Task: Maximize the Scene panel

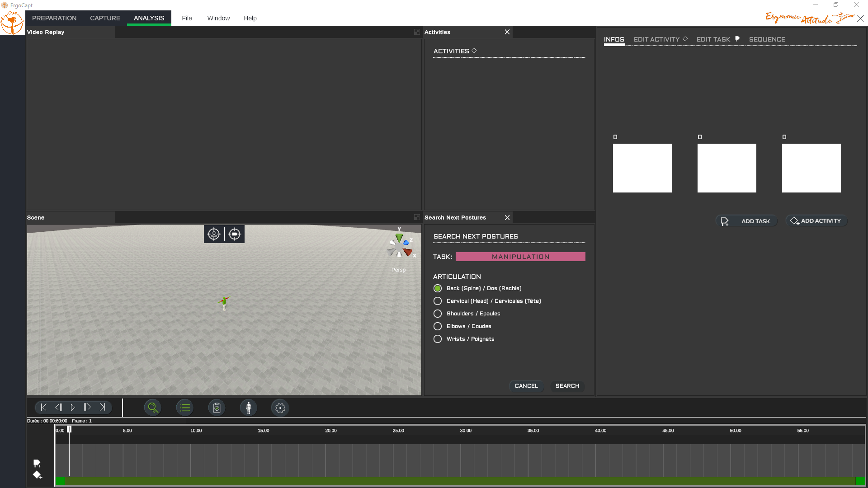Action: click(x=417, y=217)
